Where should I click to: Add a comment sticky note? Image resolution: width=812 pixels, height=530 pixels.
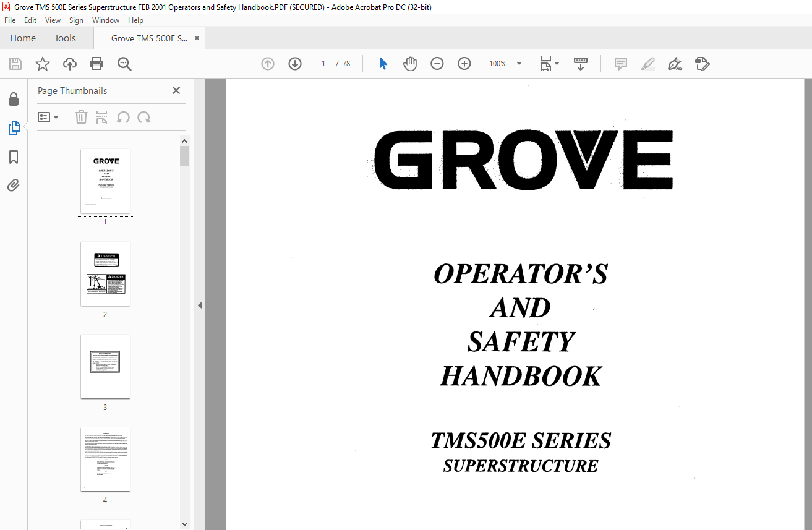click(621, 64)
